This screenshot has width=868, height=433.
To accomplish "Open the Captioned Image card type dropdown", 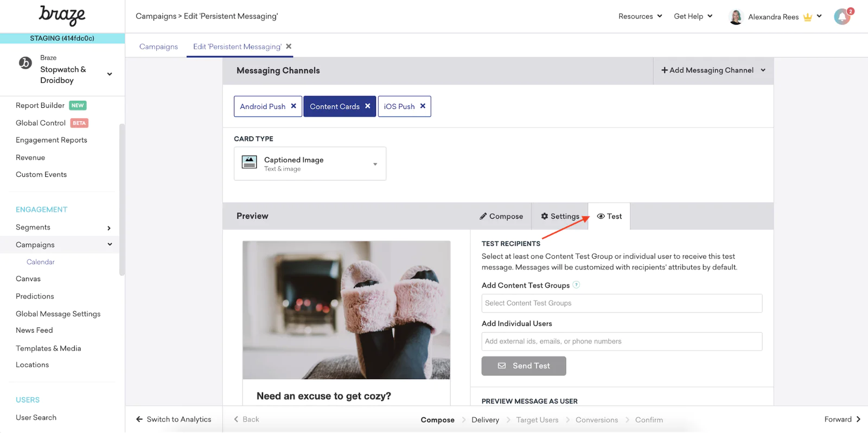I will click(x=310, y=163).
